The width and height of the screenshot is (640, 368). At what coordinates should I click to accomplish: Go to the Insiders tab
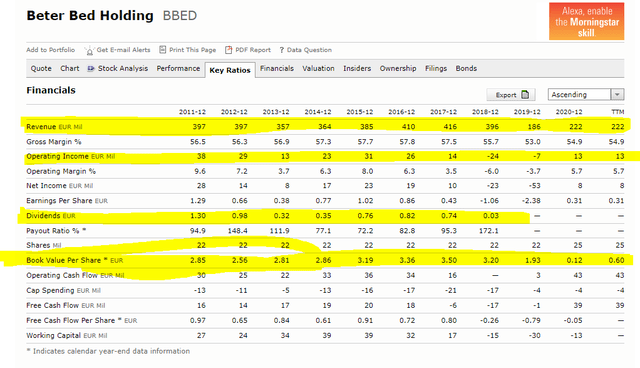[357, 69]
